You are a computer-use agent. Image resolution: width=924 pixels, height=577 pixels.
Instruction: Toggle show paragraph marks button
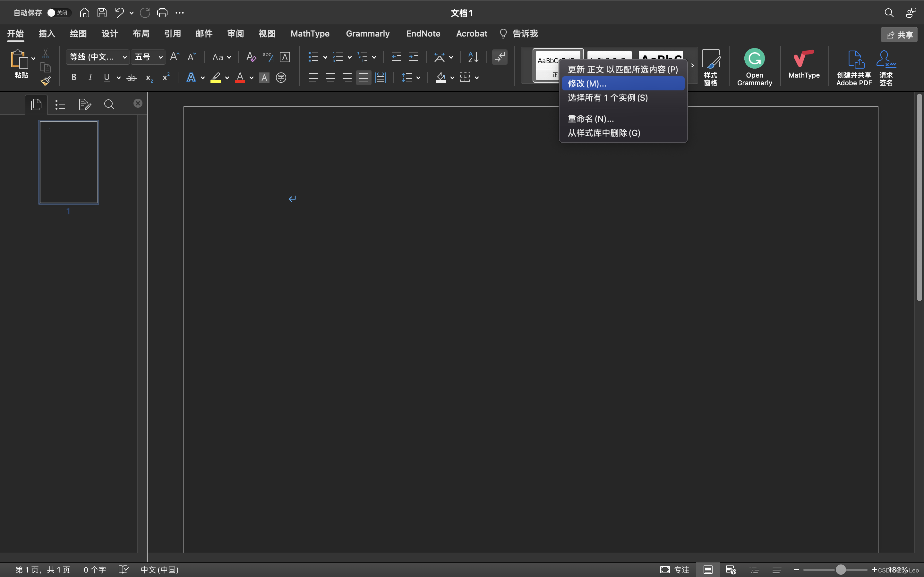tap(500, 57)
